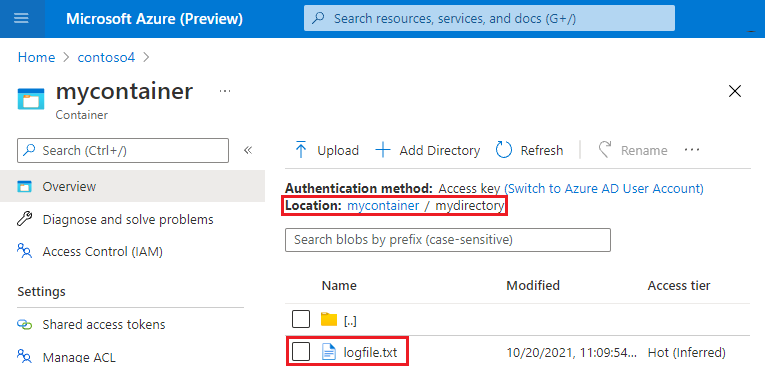Image resolution: width=765 pixels, height=370 pixels.
Task: Click mycontainer link in Location path
Action: pyautogui.click(x=383, y=206)
